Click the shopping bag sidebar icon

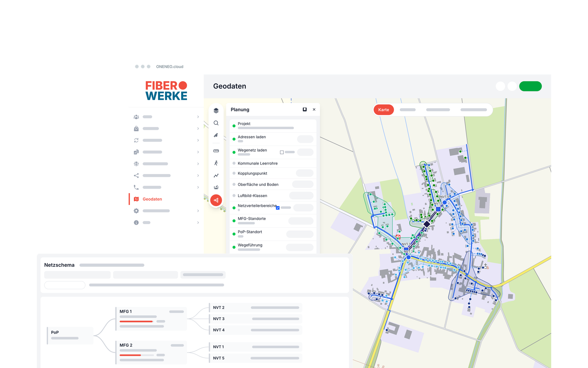click(136, 128)
